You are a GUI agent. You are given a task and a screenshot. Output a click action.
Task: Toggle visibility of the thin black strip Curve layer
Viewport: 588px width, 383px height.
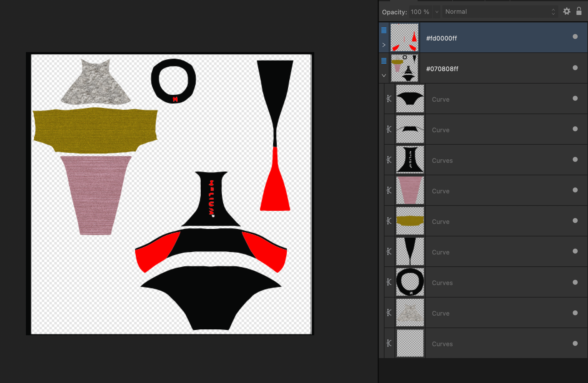575,129
